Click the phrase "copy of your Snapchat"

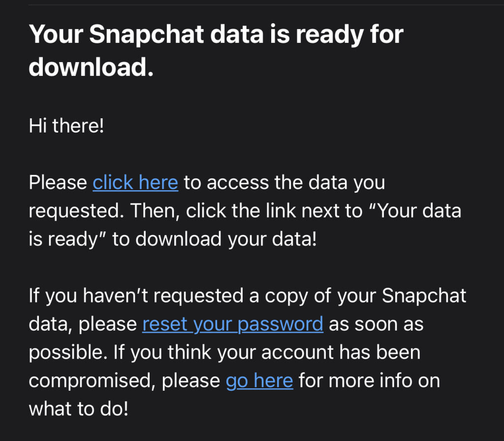coord(365,296)
